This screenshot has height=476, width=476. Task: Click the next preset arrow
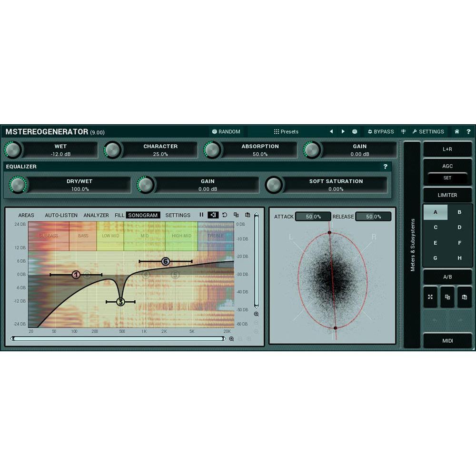(x=343, y=131)
